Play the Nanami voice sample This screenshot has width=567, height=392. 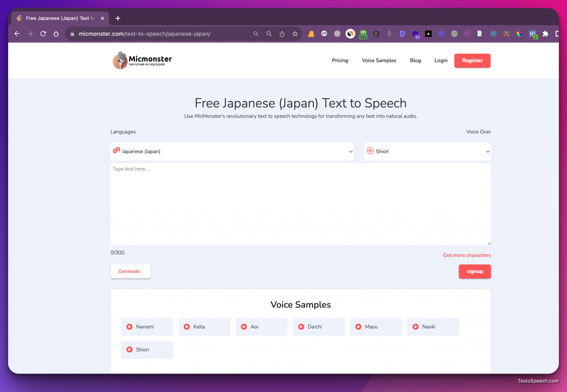(x=129, y=327)
